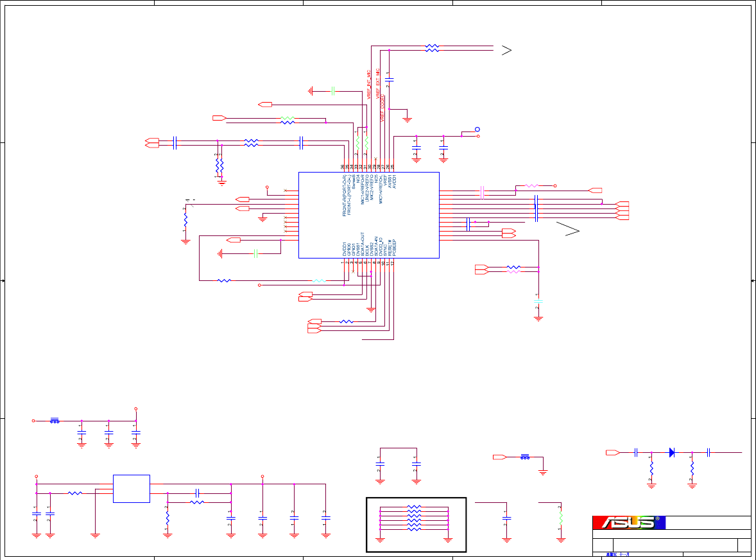Click the blue circle test point

click(477, 129)
